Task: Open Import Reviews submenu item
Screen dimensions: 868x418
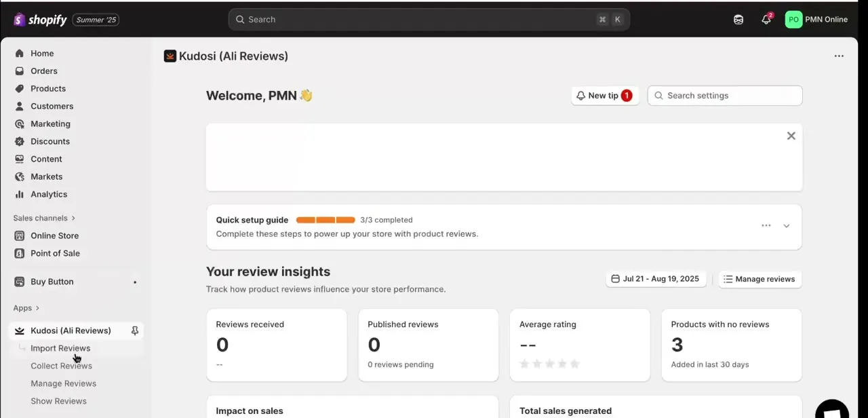Action: 60,348
